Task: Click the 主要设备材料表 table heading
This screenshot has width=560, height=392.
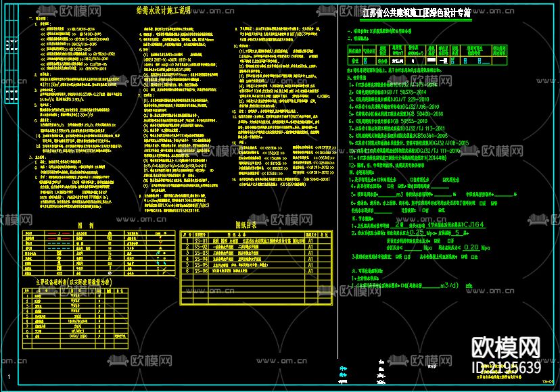Action: click(74, 282)
